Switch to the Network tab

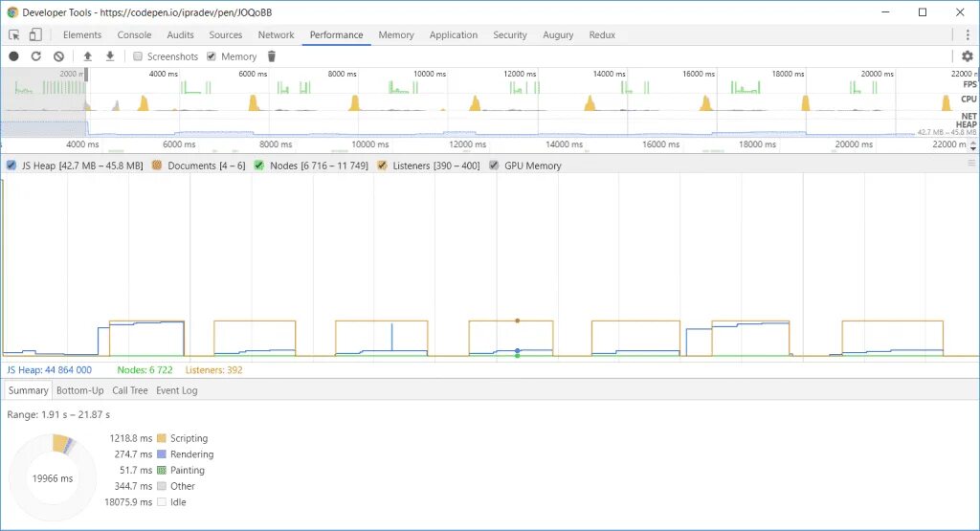(x=277, y=35)
